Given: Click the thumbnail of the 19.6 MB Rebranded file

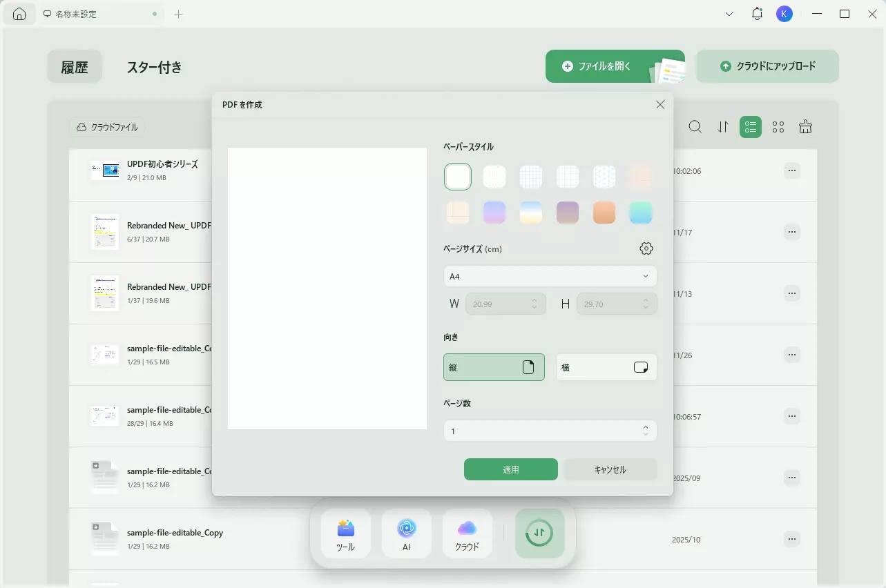Looking at the screenshot, I should (x=105, y=293).
